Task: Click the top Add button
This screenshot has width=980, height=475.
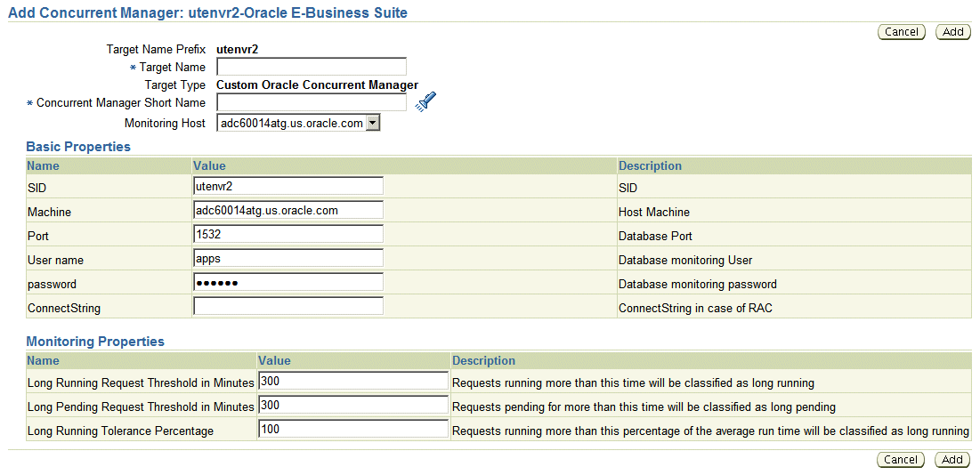Action: (x=952, y=32)
